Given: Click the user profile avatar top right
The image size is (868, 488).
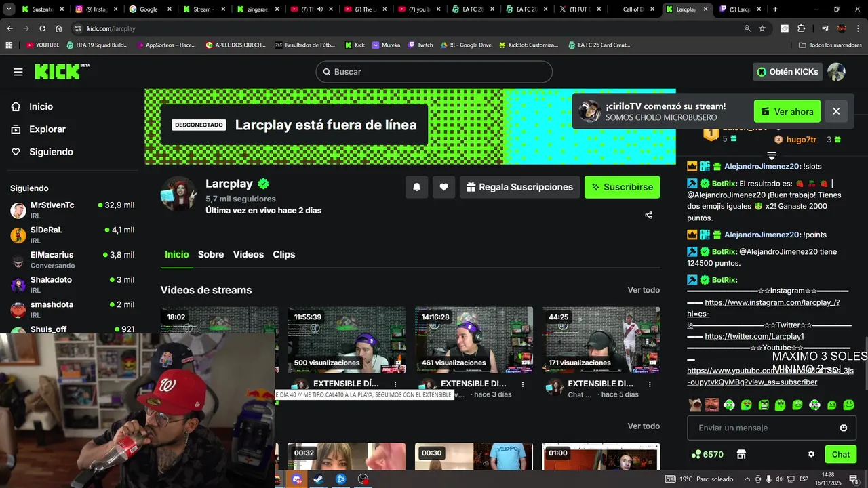Looking at the screenshot, I should (x=836, y=72).
